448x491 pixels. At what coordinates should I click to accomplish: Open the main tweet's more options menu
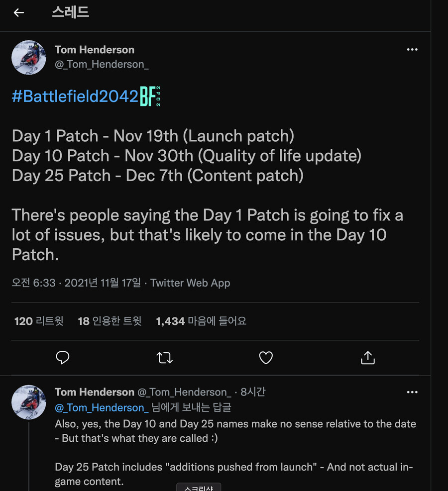[412, 50]
